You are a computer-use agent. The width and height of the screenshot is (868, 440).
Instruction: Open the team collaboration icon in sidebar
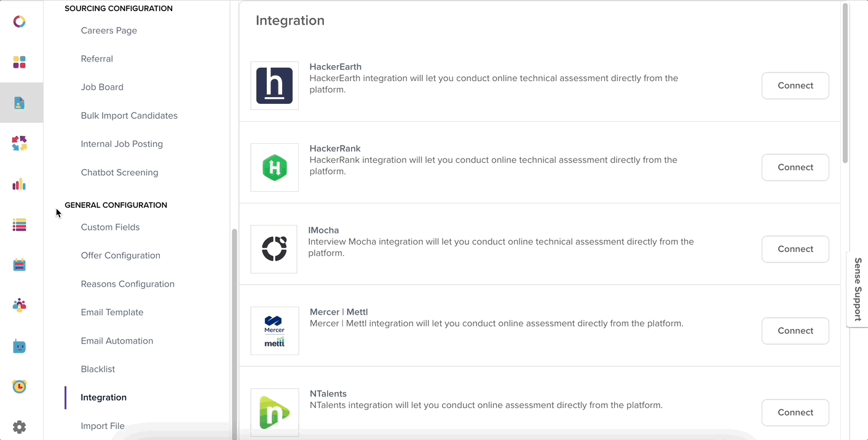point(19,305)
